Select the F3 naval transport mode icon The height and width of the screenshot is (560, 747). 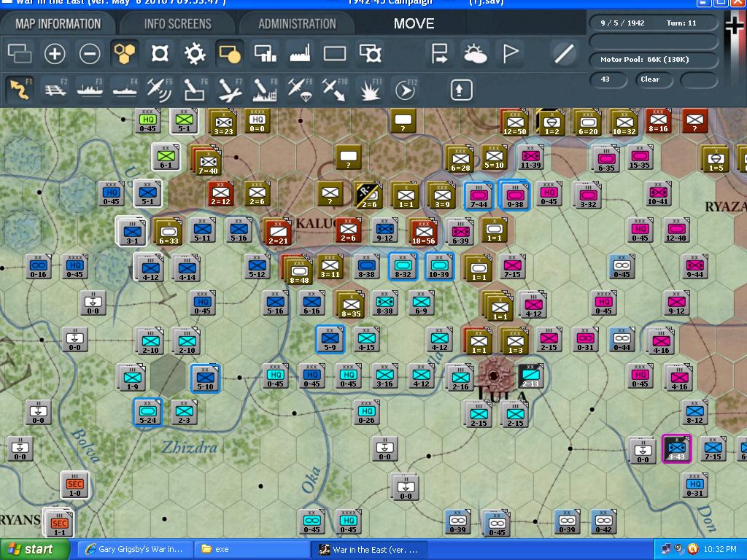[90, 90]
